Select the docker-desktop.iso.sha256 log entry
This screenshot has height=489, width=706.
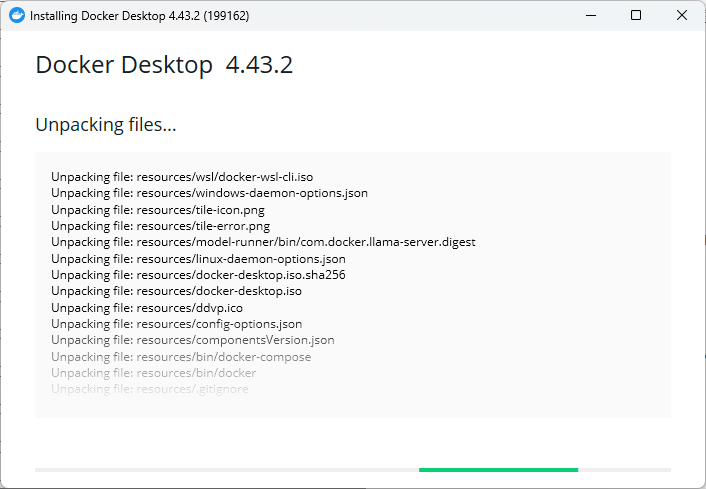[x=199, y=275]
